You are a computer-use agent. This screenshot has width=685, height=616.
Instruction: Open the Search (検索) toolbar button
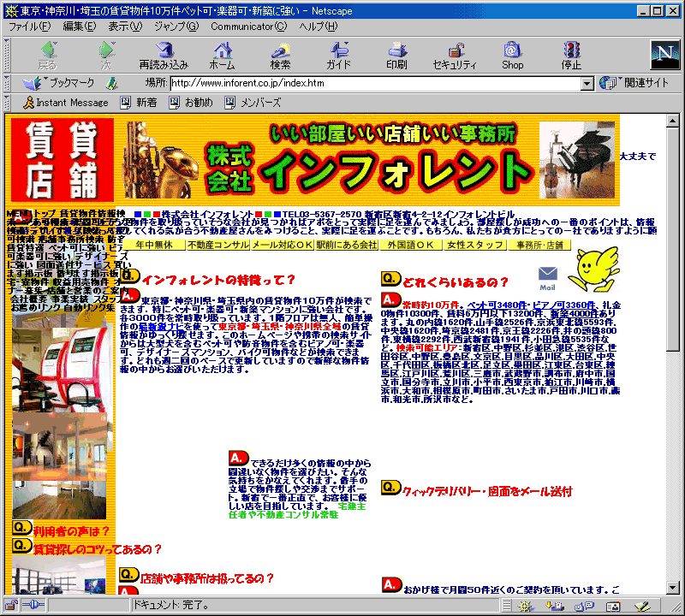click(x=280, y=56)
